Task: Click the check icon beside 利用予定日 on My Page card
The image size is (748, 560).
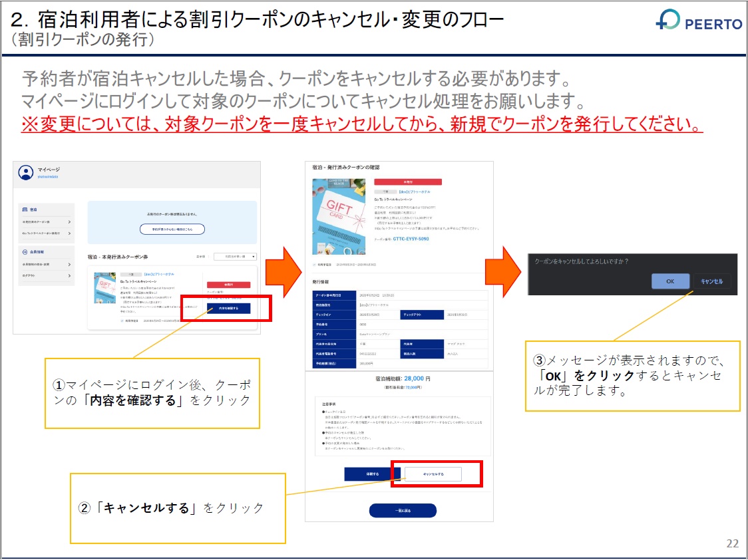Action: [x=122, y=321]
